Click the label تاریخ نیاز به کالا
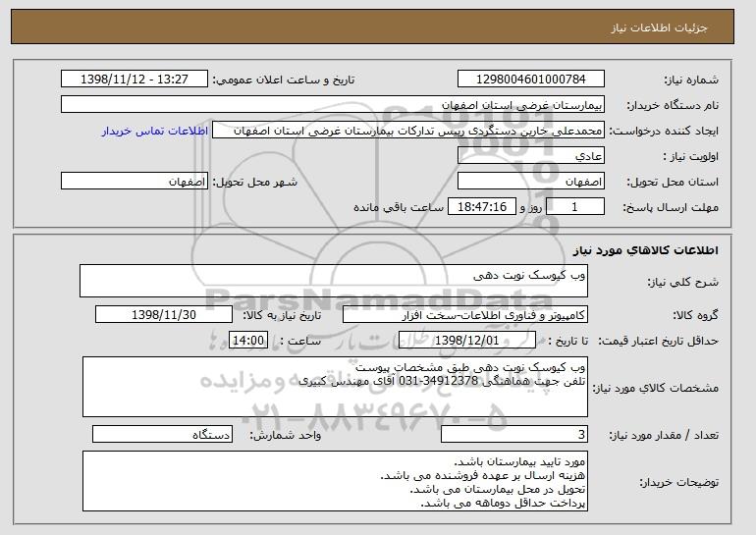Viewport: 756px width, 535px height. [x=282, y=315]
